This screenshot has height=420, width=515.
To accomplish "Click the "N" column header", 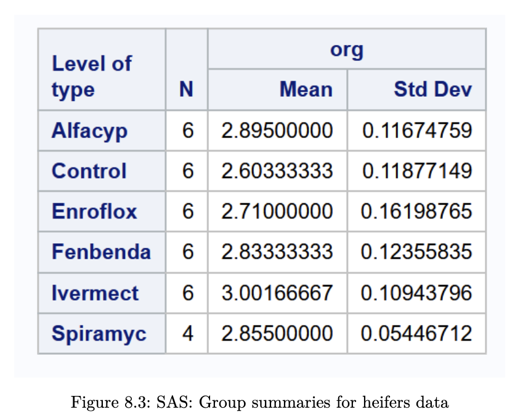I will pos(186,90).
